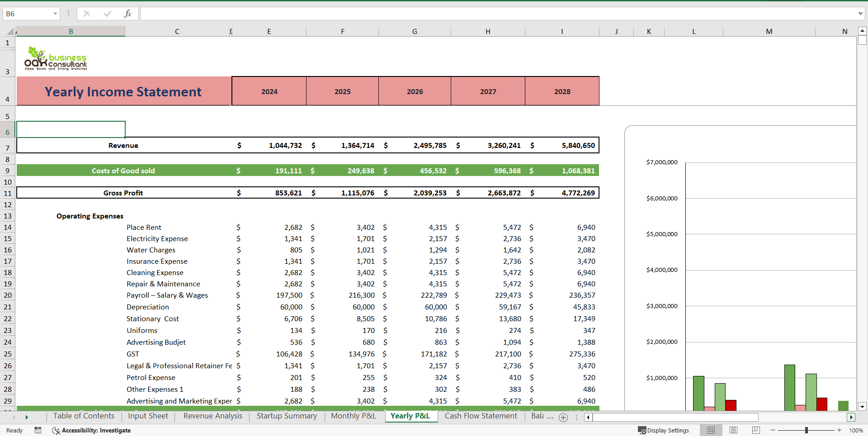The image size is (868, 437).
Task: Click next sheet navigation arrow
Action: pyautogui.click(x=27, y=417)
